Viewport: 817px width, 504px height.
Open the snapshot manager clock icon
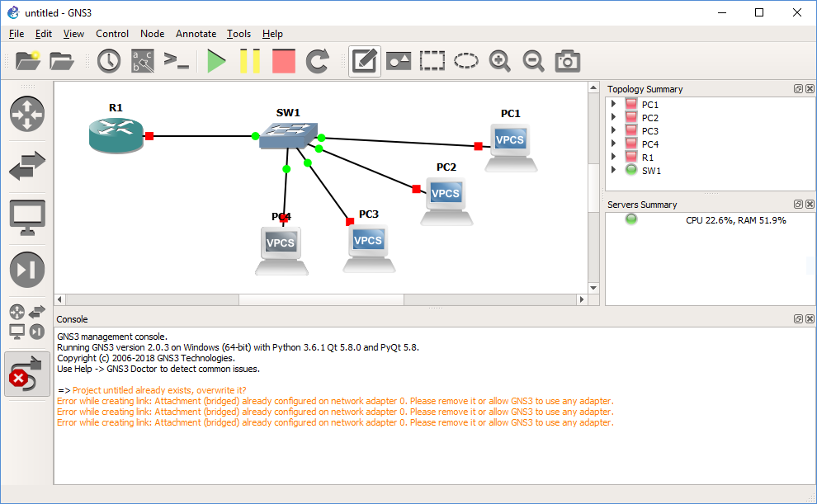click(109, 61)
